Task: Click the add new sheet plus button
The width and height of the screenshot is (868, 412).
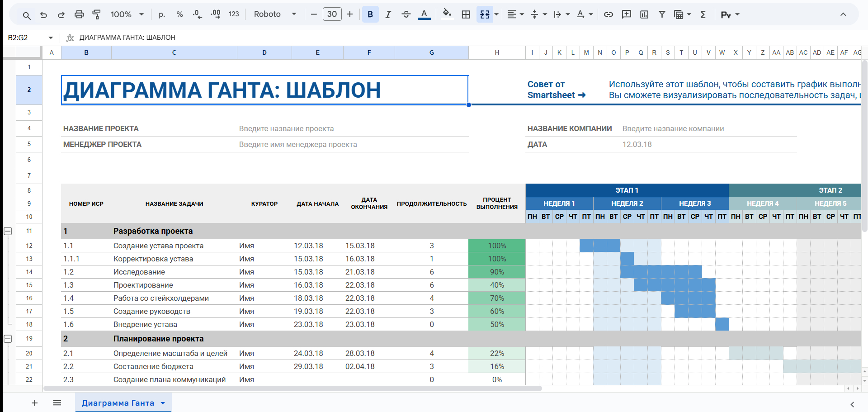Action: coord(35,403)
